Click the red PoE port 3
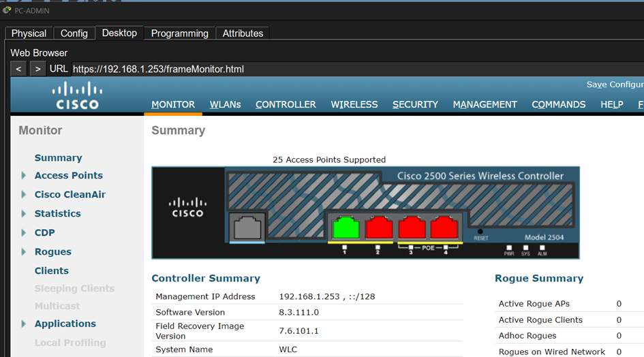Screen dimensions: 644x357 412,227
